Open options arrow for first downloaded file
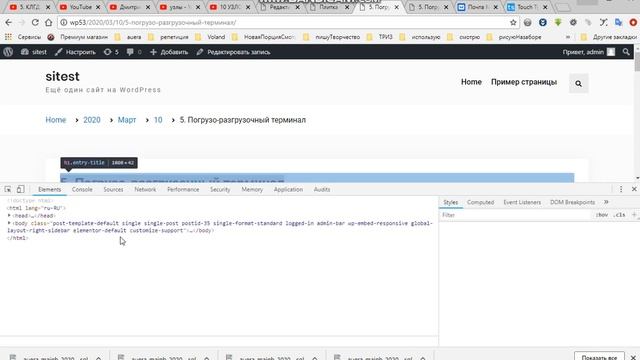 pos(98,358)
